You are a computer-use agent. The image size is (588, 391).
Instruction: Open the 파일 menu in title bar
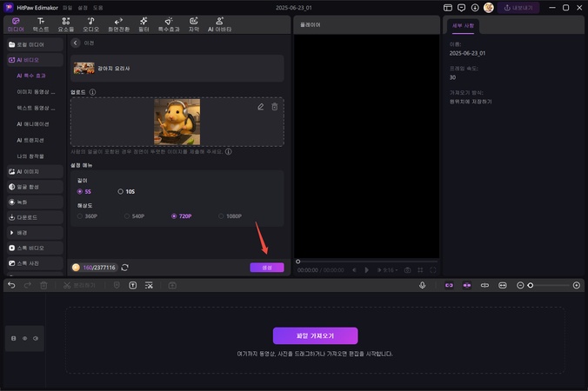[68, 8]
